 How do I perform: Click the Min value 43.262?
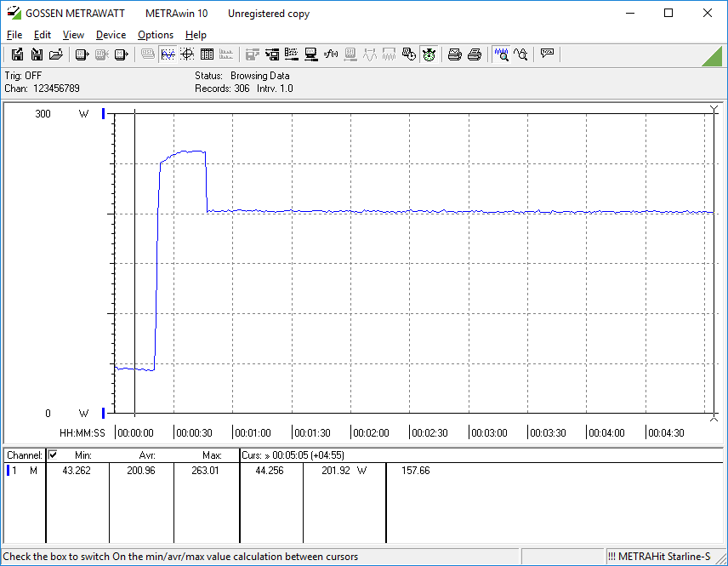77,471
